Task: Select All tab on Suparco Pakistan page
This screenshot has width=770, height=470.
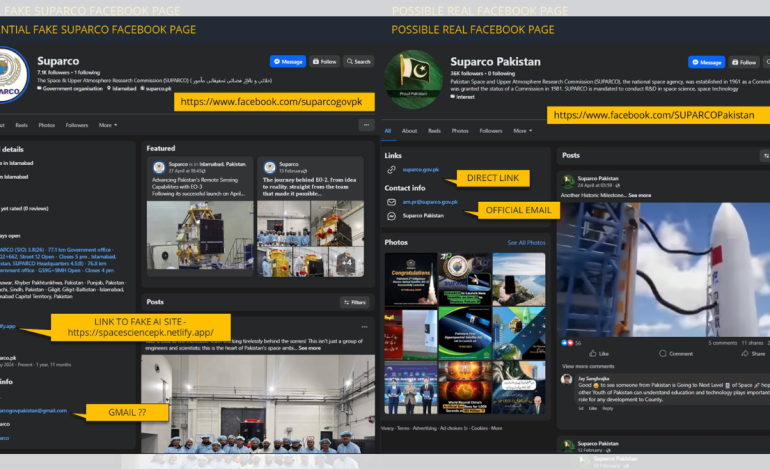Action: click(x=387, y=131)
